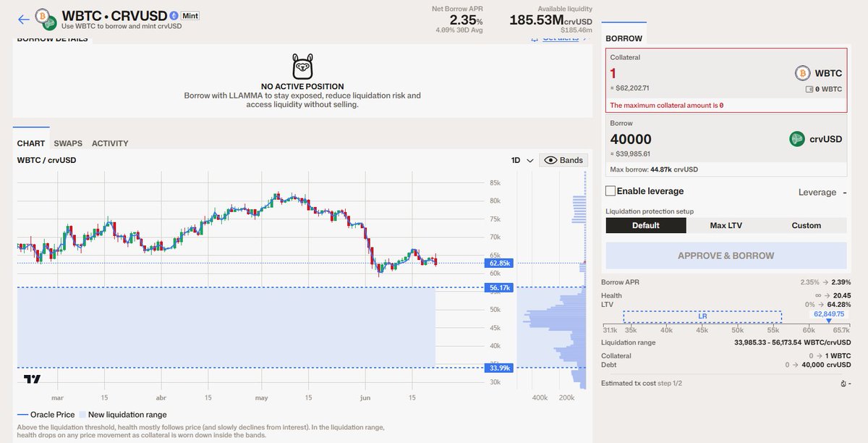Toggle the Bands eye button on chart
868x443 pixels.
point(563,160)
